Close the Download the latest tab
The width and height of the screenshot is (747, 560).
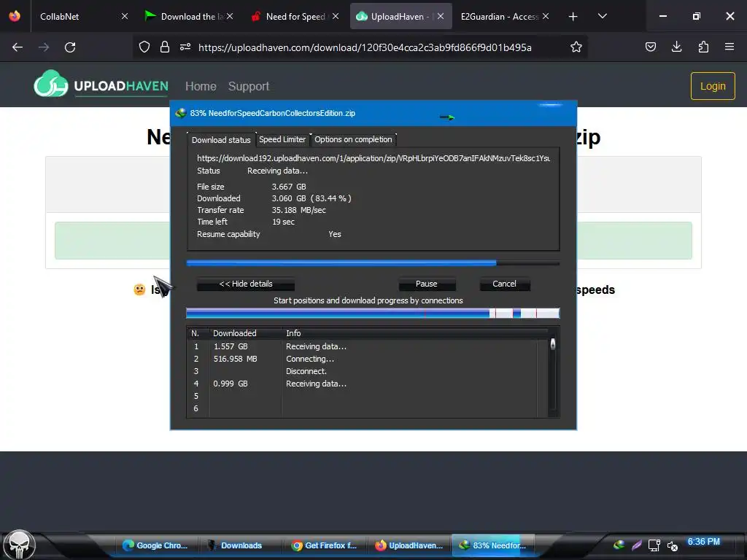coord(230,16)
